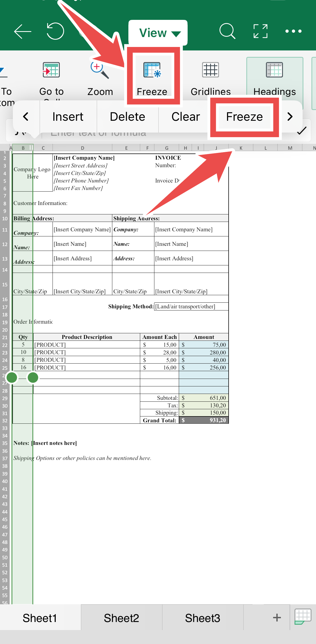Select row 35 header

pos(5,443)
